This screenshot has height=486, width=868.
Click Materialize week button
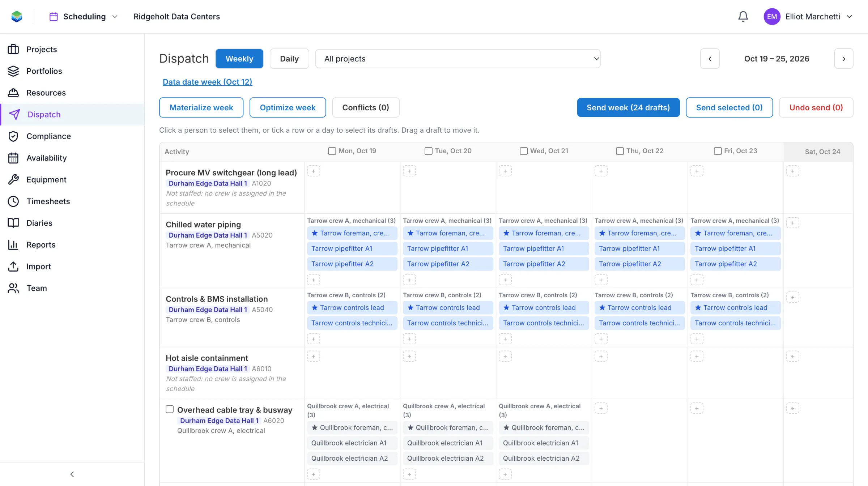point(201,107)
